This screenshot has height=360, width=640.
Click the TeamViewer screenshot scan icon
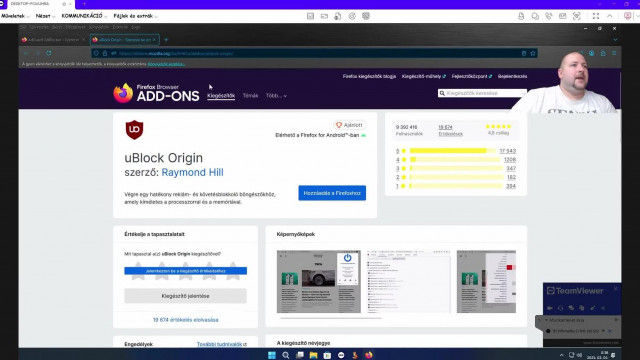tap(576, 16)
